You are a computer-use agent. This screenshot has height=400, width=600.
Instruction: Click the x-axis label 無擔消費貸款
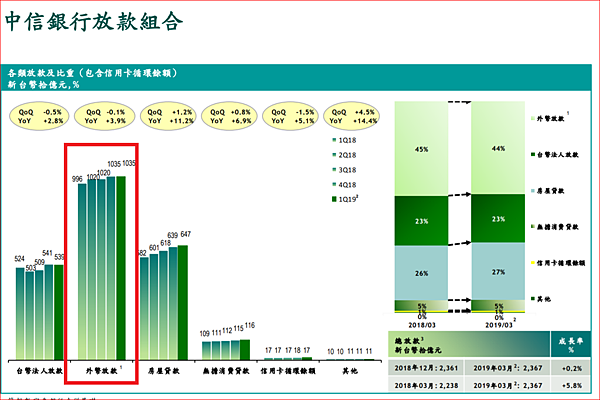tap(226, 371)
